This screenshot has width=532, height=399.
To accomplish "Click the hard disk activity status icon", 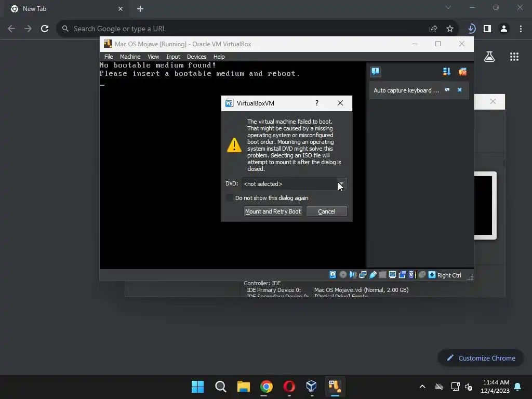I will point(332,275).
